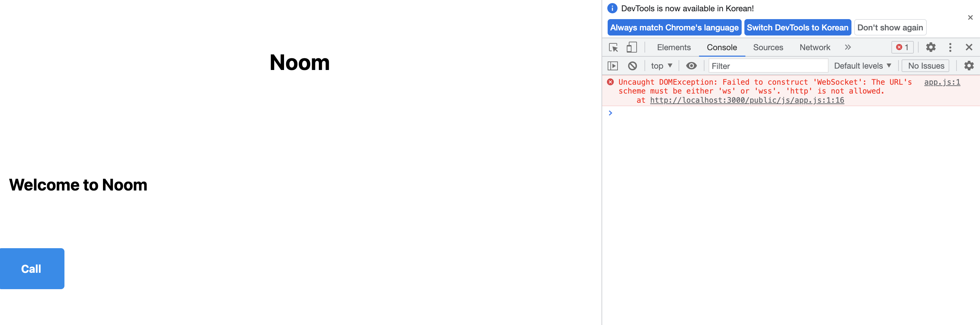Select the Console tab
The height and width of the screenshot is (325, 980).
click(722, 47)
